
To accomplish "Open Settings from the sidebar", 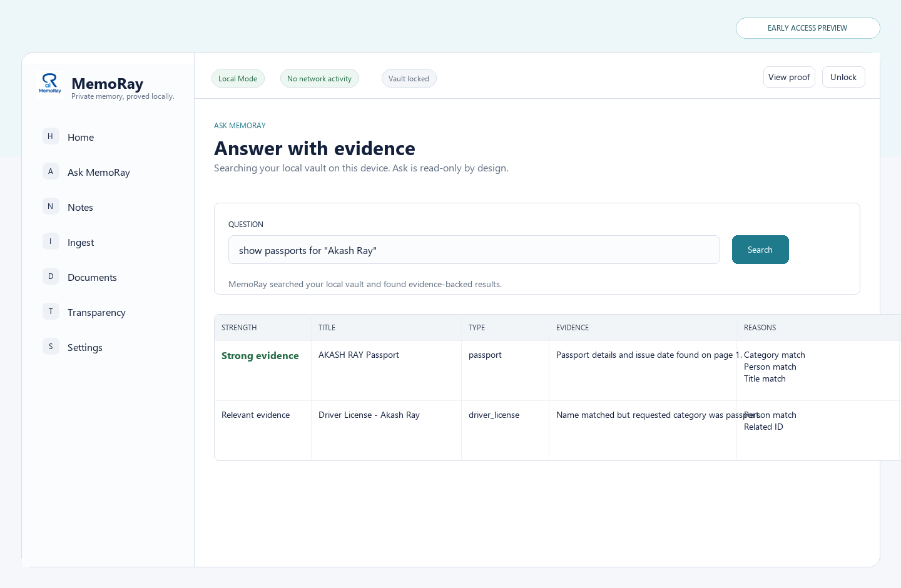I will coord(85,347).
